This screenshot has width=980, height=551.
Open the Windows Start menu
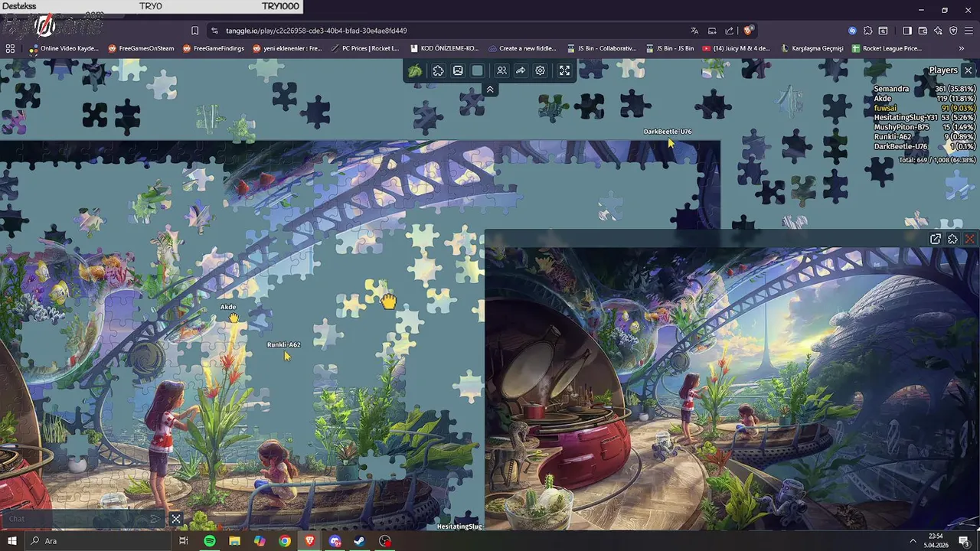click(x=11, y=541)
